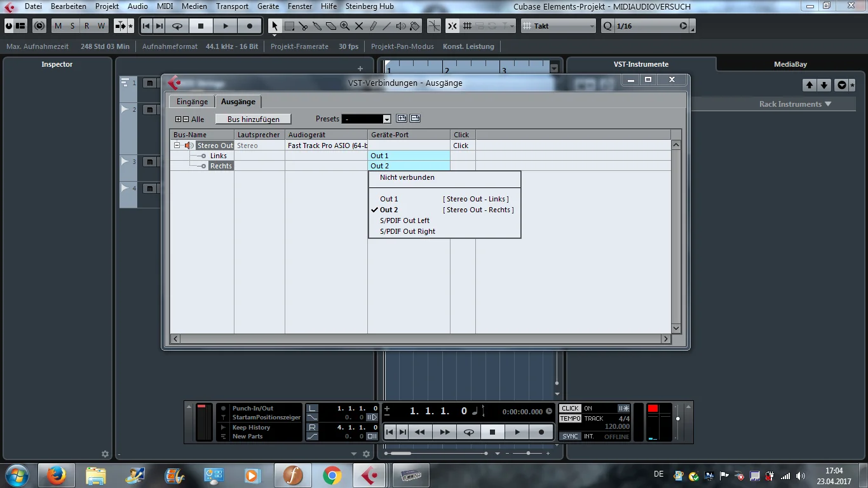Pick the Split scissors tool

point(303,26)
